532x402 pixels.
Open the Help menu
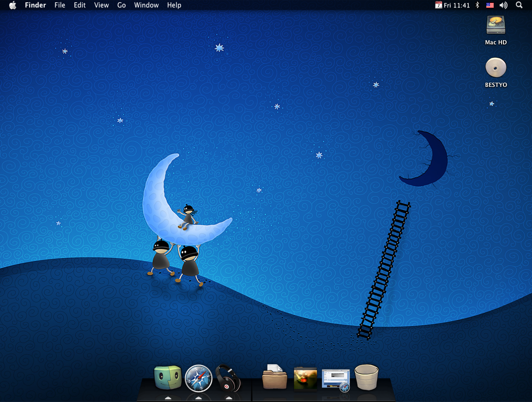coord(174,5)
